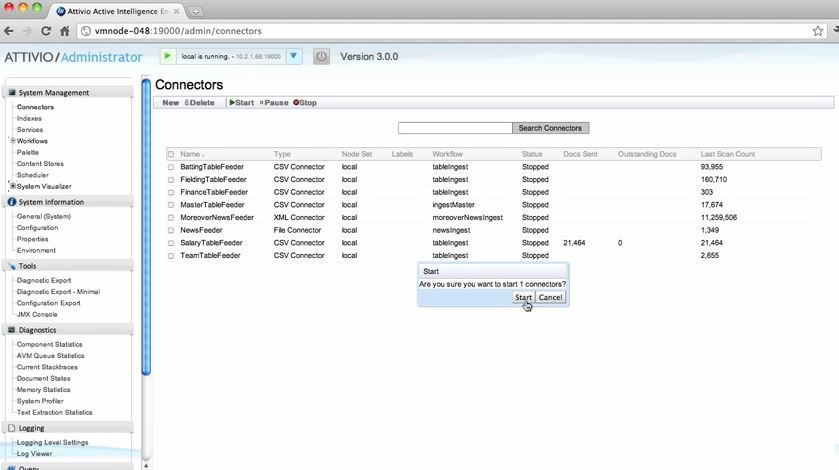Image resolution: width=839 pixels, height=470 pixels.
Task: Click the connector search text field
Action: (x=455, y=128)
